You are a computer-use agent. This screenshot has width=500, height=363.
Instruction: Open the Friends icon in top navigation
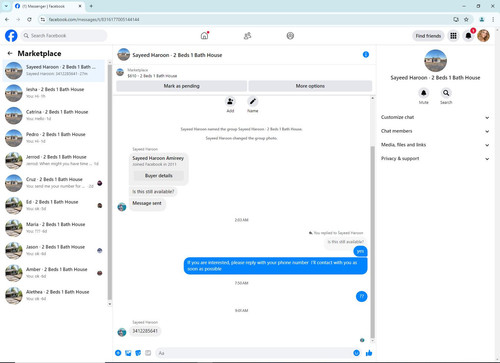click(247, 36)
